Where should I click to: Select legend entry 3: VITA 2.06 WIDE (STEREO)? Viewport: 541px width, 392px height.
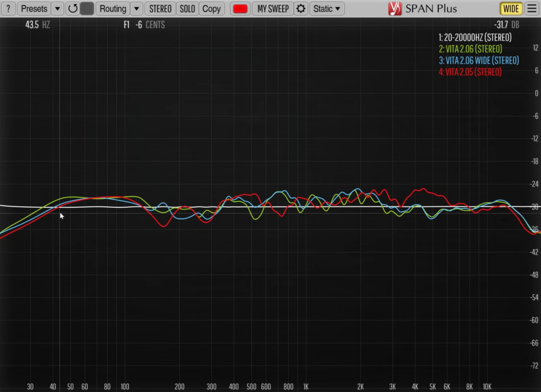[x=479, y=60]
